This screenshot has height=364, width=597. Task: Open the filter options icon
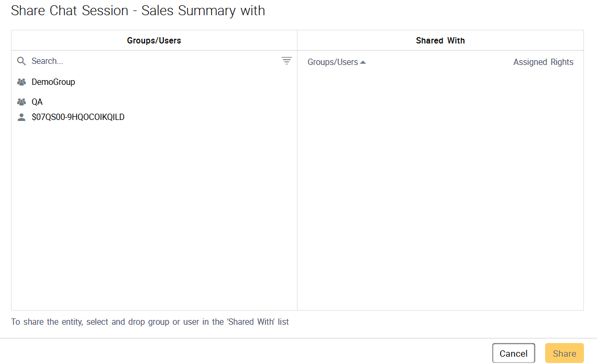click(286, 61)
